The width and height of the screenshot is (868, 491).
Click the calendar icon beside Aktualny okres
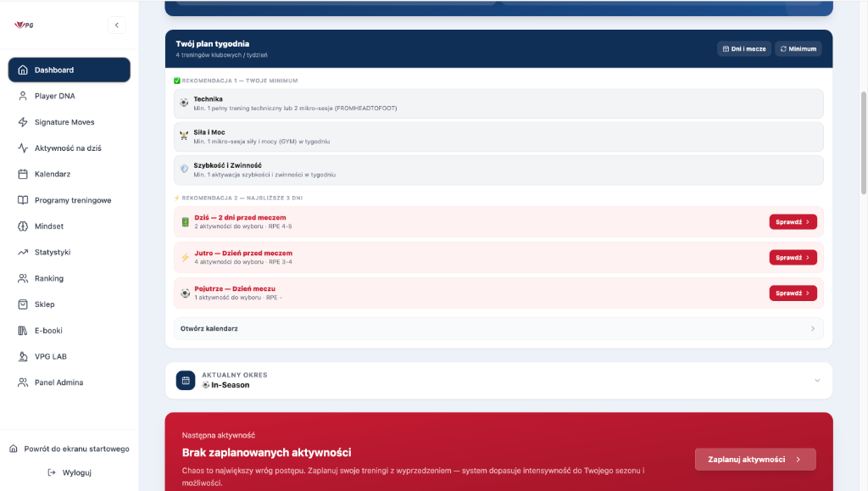click(x=186, y=380)
